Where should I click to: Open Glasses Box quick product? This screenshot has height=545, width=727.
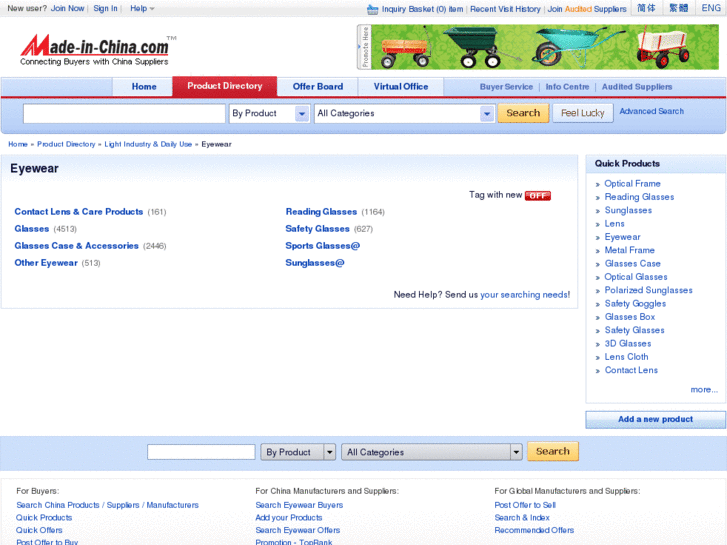click(x=630, y=317)
